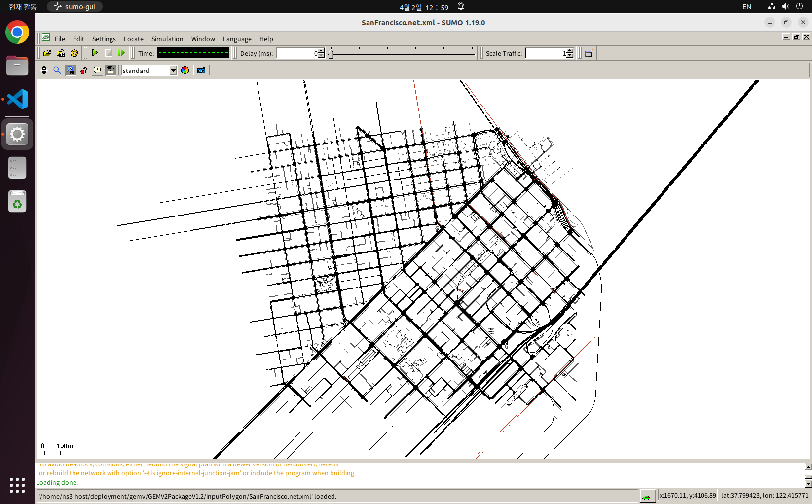Click message log scrollbar down arrow
This screenshot has height=504, width=812.
(808, 484)
